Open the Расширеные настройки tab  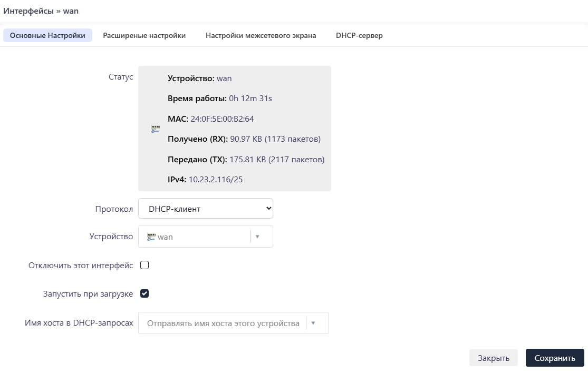pyautogui.click(x=144, y=35)
